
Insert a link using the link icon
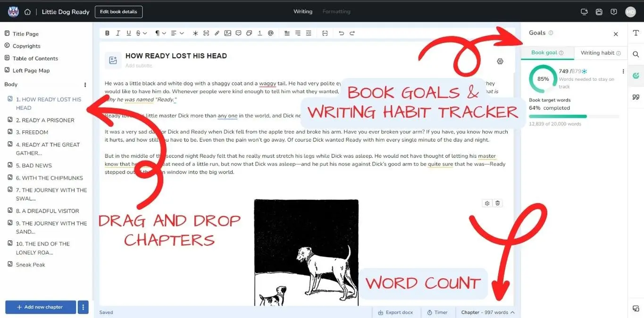217,33
